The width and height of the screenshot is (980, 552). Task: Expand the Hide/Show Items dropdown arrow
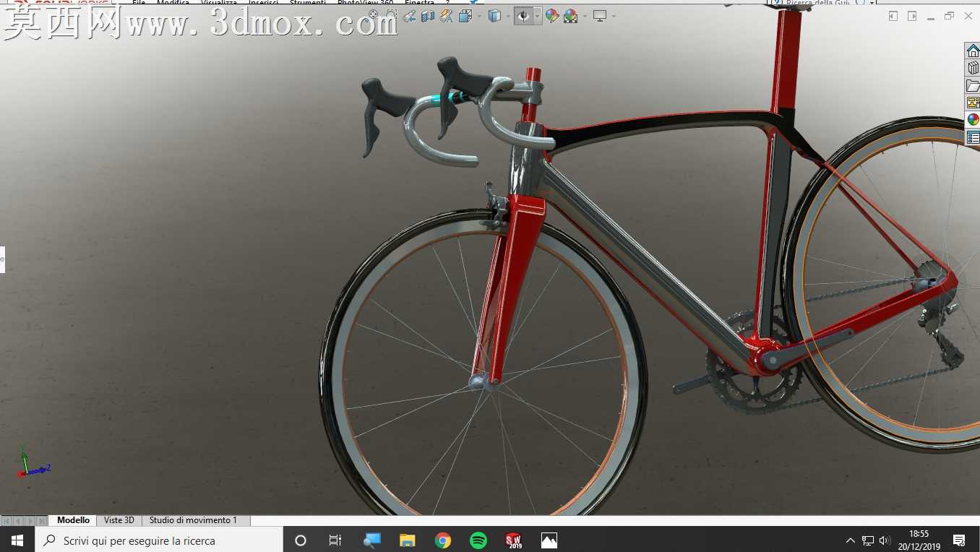pyautogui.click(x=537, y=16)
